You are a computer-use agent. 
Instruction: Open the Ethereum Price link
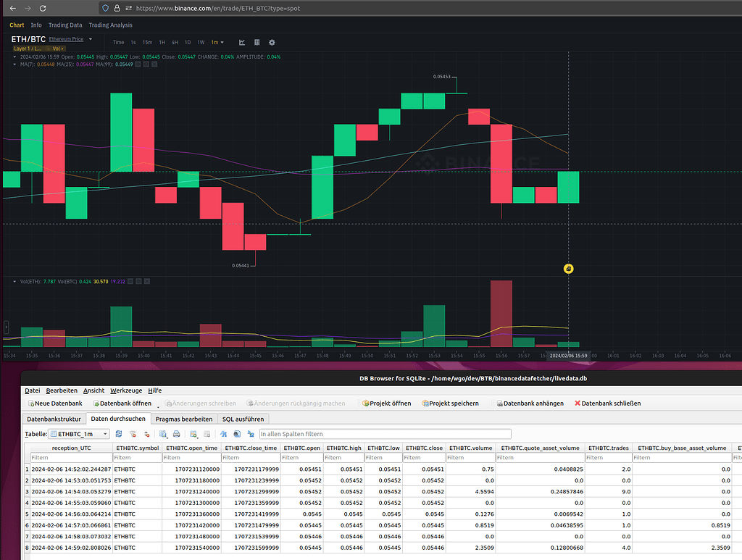coord(66,39)
